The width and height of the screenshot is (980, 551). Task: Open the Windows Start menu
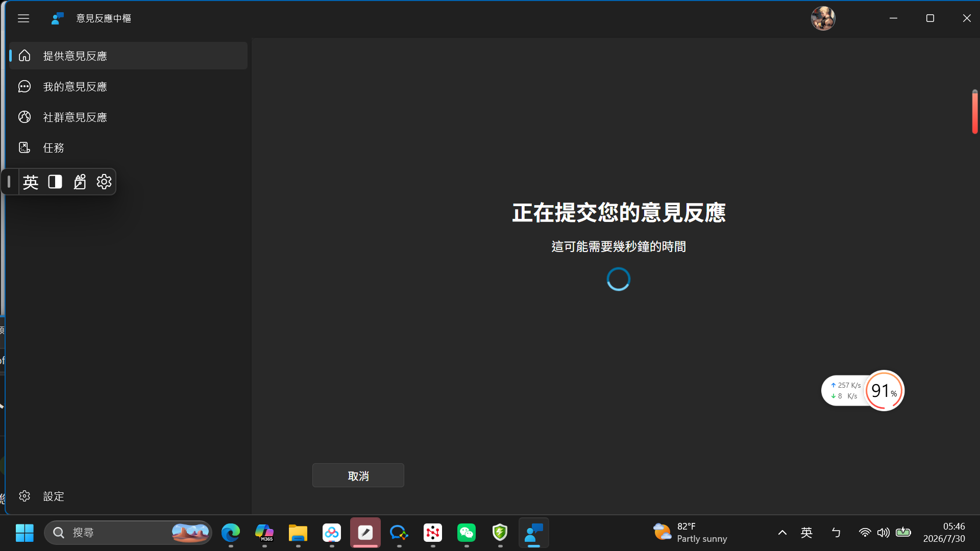[x=24, y=533]
